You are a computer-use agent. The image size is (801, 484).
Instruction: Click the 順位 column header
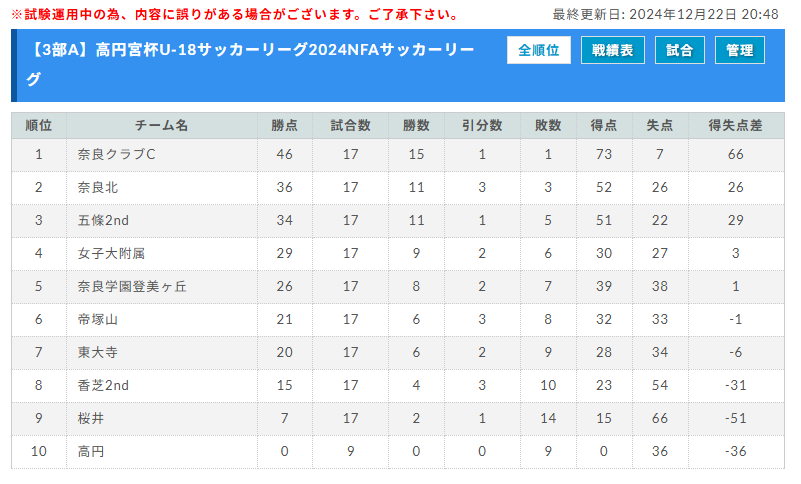click(39, 125)
